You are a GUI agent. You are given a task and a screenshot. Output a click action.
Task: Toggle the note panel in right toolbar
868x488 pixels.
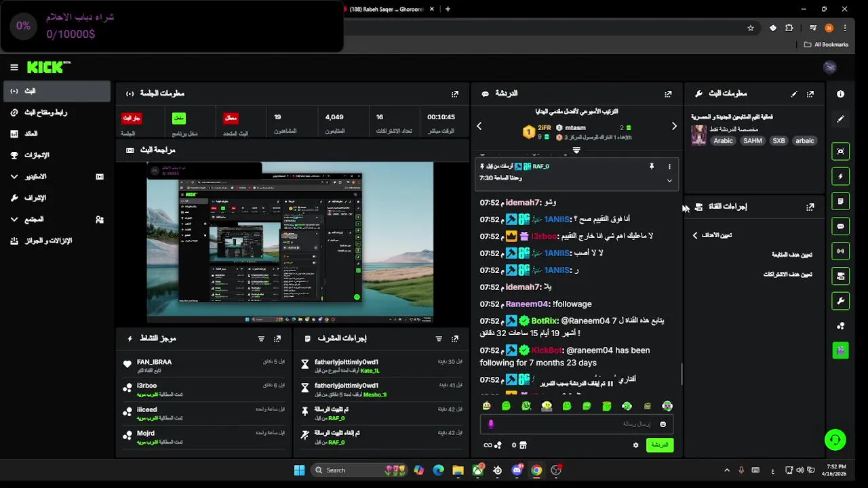(x=841, y=201)
